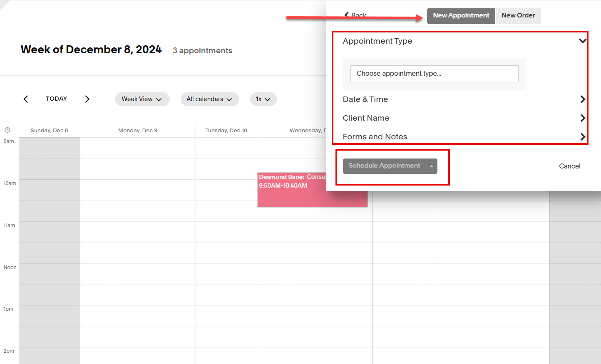This screenshot has width=601, height=364.
Task: Click the Choose appointment type field
Action: click(x=434, y=74)
